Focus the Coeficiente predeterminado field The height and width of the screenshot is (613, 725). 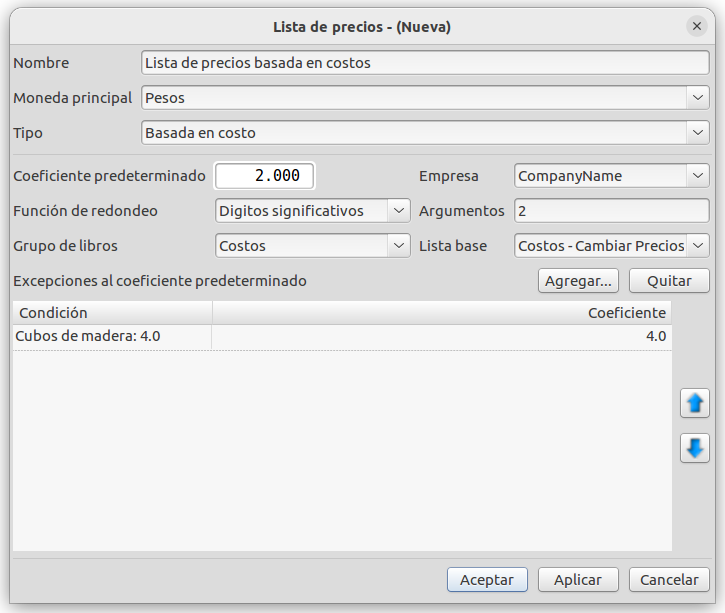[264, 176]
